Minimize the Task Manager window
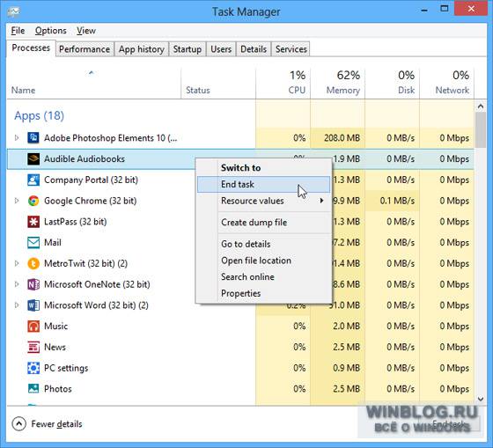This screenshot has height=448, width=493. pyautogui.click(x=424, y=10)
